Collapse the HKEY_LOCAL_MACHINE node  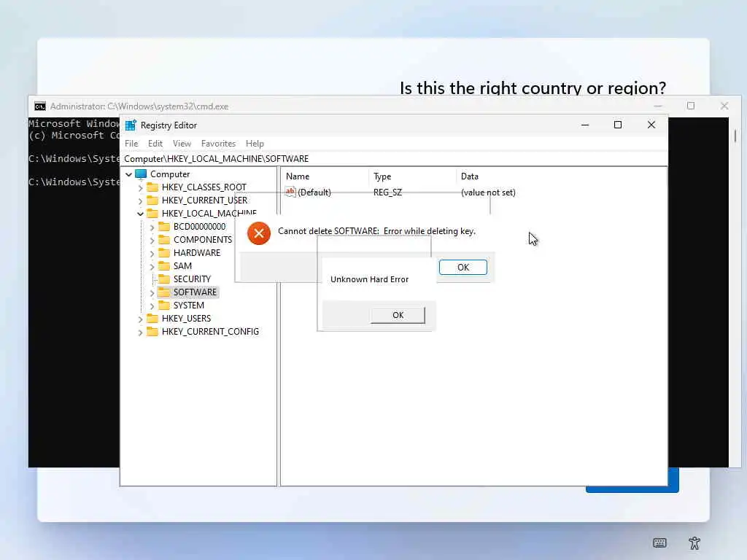[140, 214]
